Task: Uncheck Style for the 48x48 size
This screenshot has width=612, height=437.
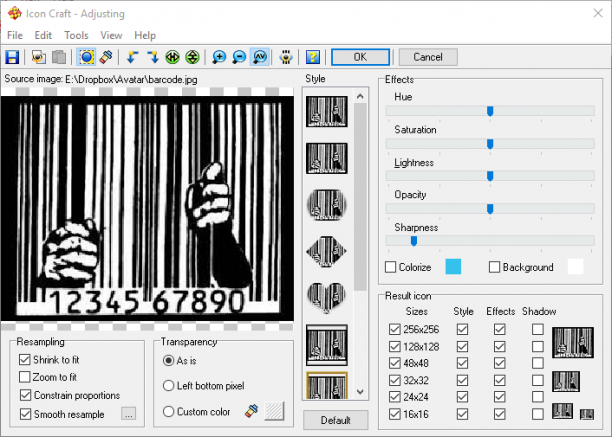Action: (463, 363)
